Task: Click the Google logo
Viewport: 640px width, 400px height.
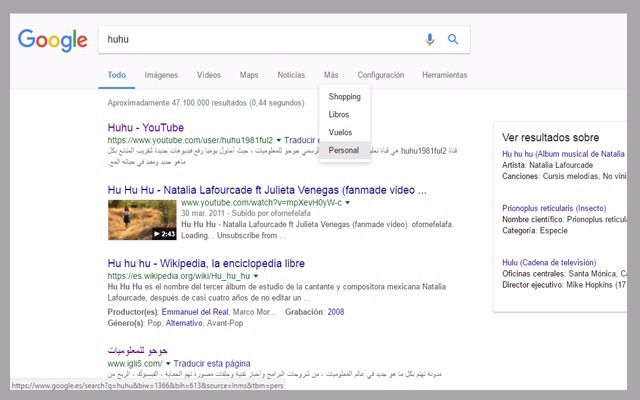Action: point(52,40)
